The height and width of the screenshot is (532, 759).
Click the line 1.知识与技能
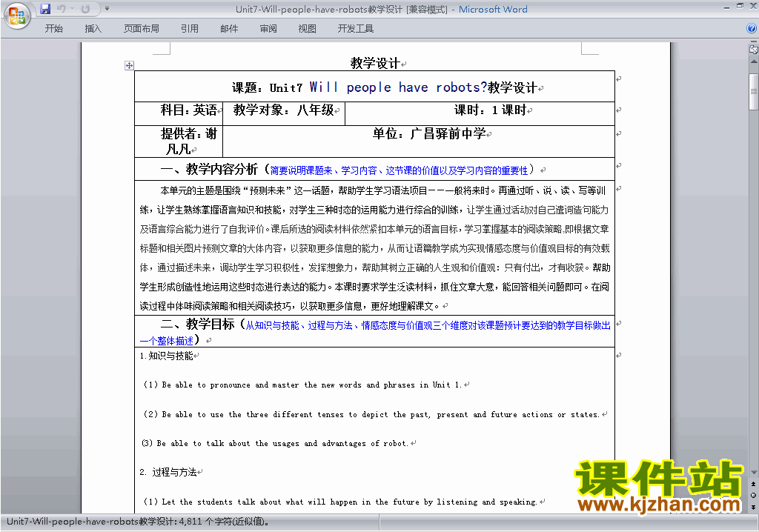click(167, 356)
